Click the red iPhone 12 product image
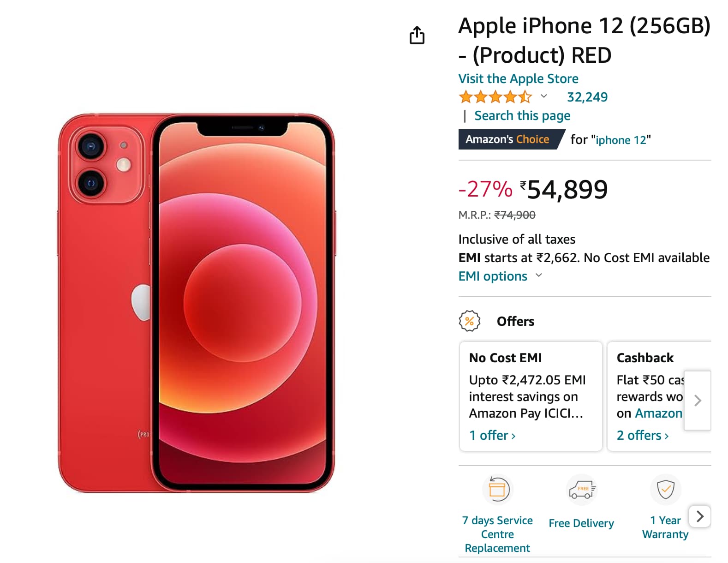 coord(197,303)
